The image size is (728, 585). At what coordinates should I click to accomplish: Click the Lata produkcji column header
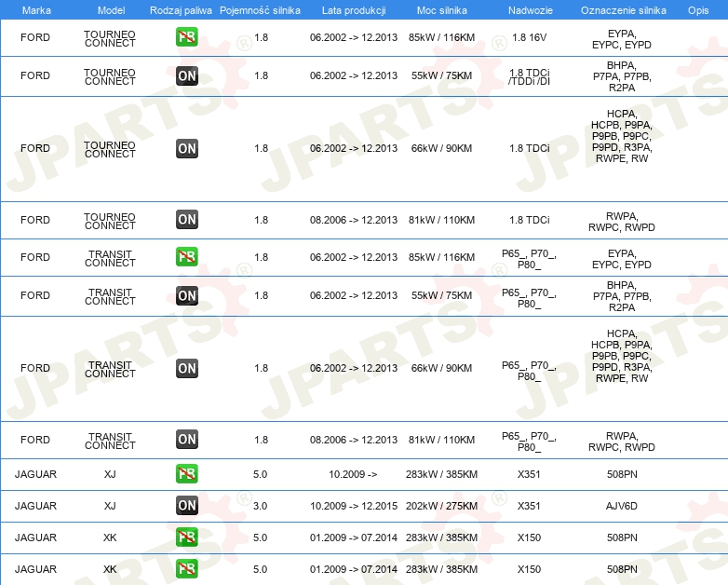tap(354, 10)
